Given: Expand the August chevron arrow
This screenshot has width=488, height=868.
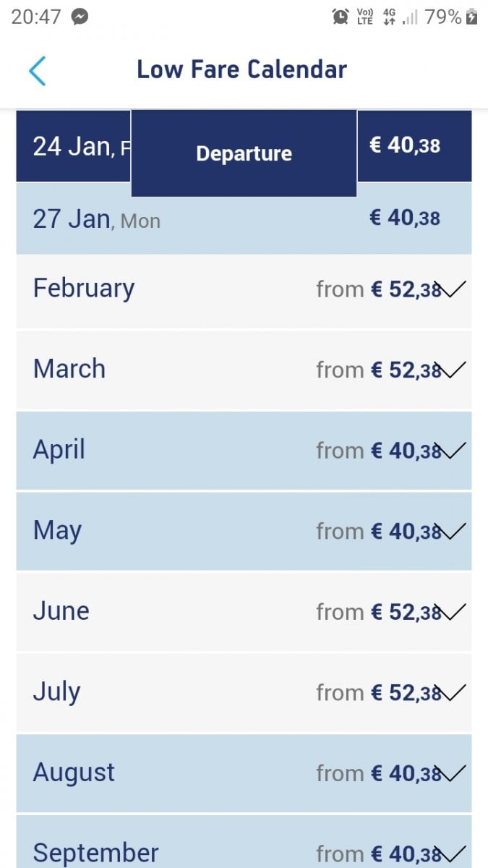Looking at the screenshot, I should click(x=453, y=774).
